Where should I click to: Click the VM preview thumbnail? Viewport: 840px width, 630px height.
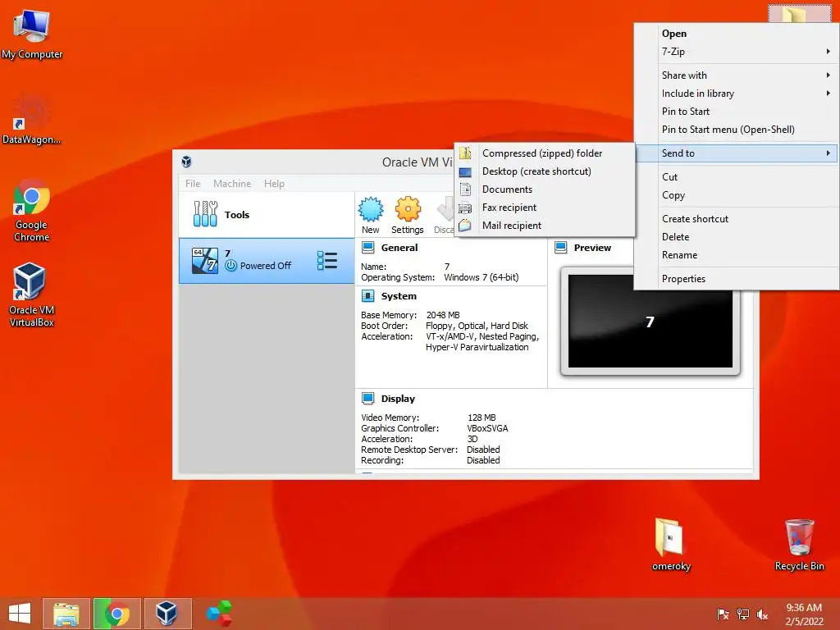650,322
